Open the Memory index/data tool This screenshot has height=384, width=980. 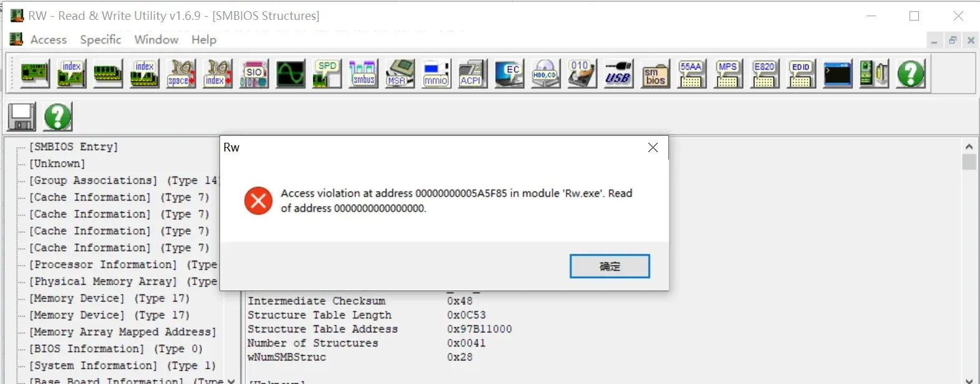145,74
